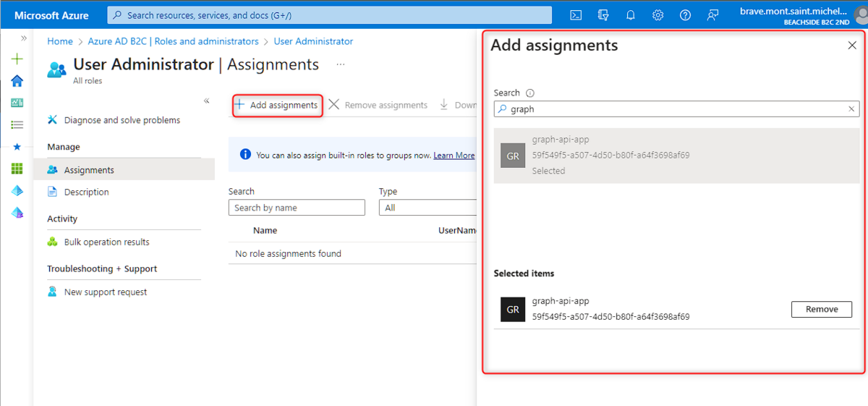Expand the left portal menu chevrons

(24, 38)
